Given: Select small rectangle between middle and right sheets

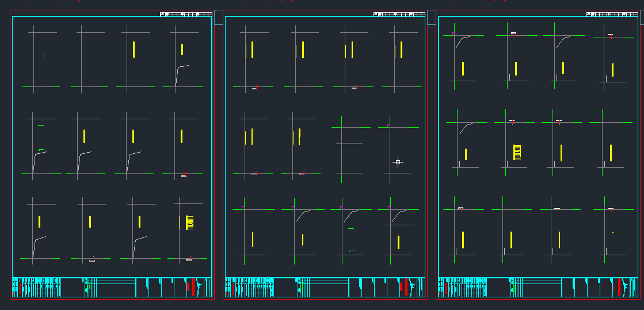Looking at the screenshot, I should click(x=431, y=17).
